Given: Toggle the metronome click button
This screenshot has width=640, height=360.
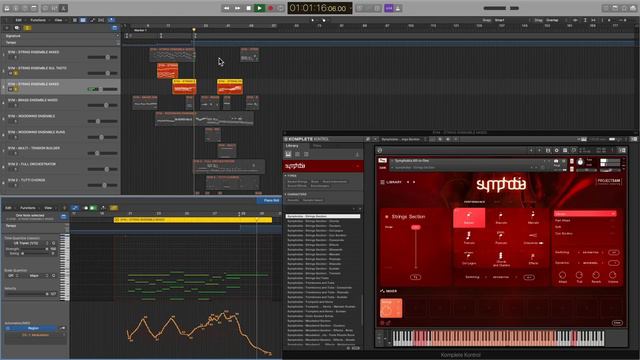Looking at the screenshot, I should click(398, 8).
